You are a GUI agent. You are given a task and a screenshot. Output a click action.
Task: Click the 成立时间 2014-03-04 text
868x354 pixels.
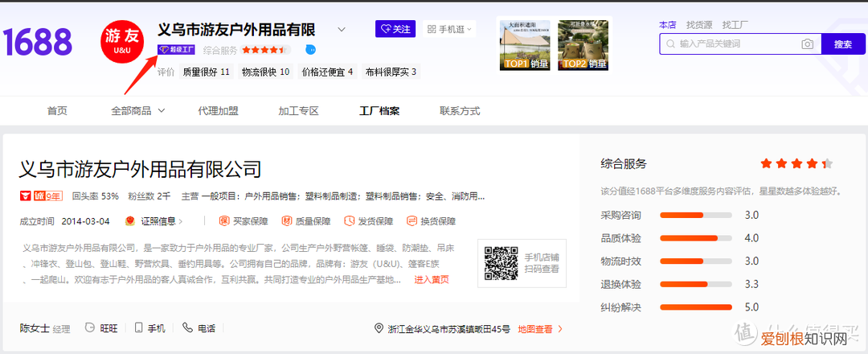64,221
